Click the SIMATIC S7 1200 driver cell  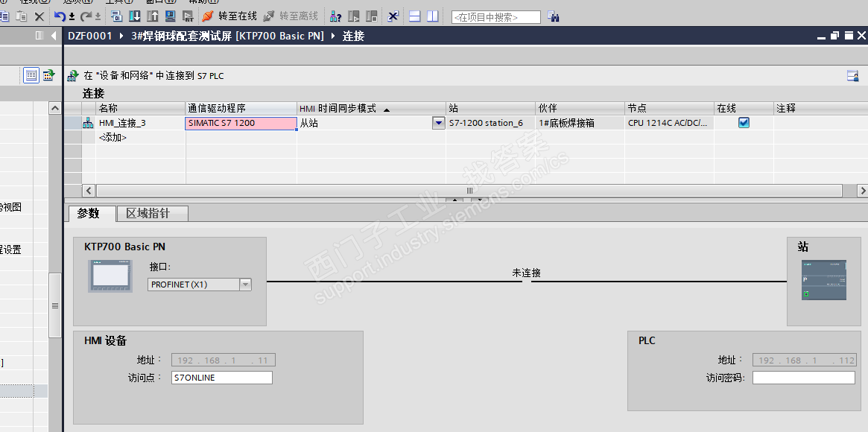241,123
